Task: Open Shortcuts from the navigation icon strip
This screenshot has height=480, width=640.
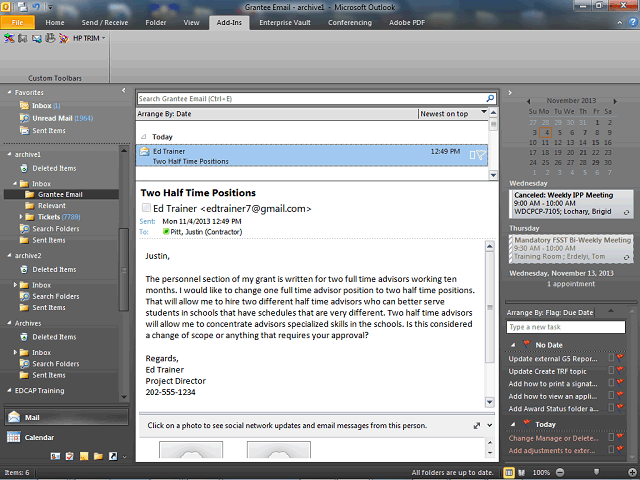Action: [113, 456]
